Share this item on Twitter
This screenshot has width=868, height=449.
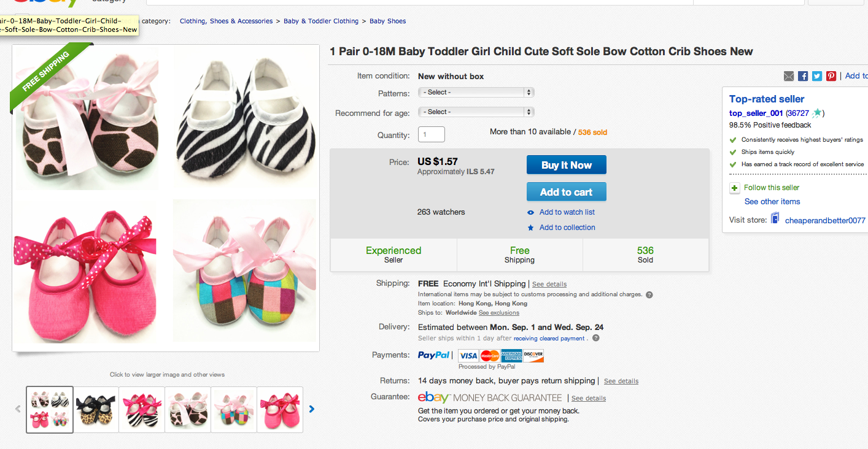[x=817, y=76]
